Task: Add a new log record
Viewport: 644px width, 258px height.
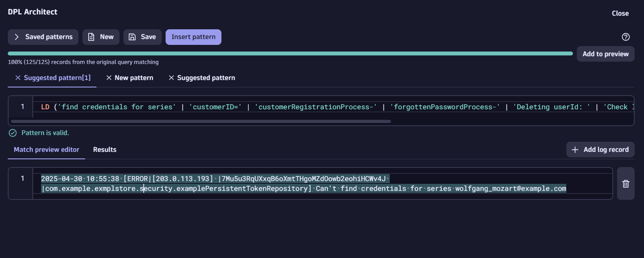Action: (600, 150)
